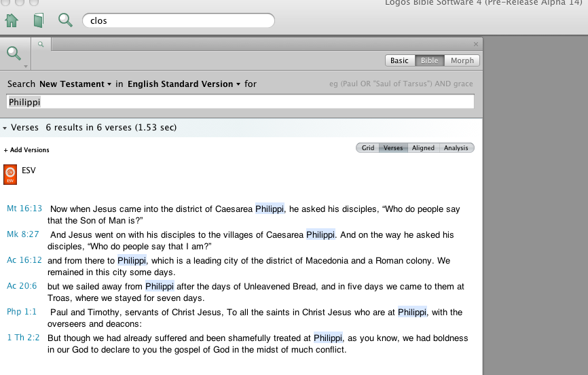This screenshot has height=375, width=588.
Task: Click highlighted Philippi in Mt 16:13 verse
Action: (x=270, y=209)
